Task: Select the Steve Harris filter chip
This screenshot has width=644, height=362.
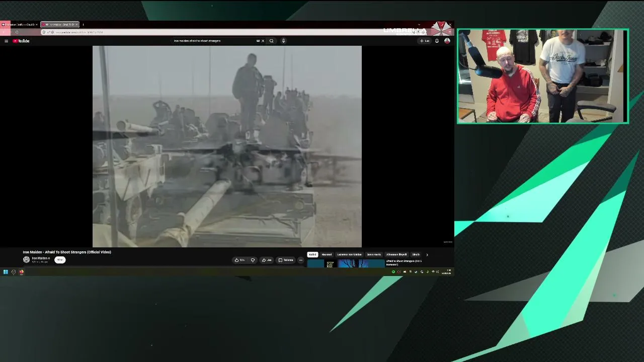Action: click(x=374, y=254)
